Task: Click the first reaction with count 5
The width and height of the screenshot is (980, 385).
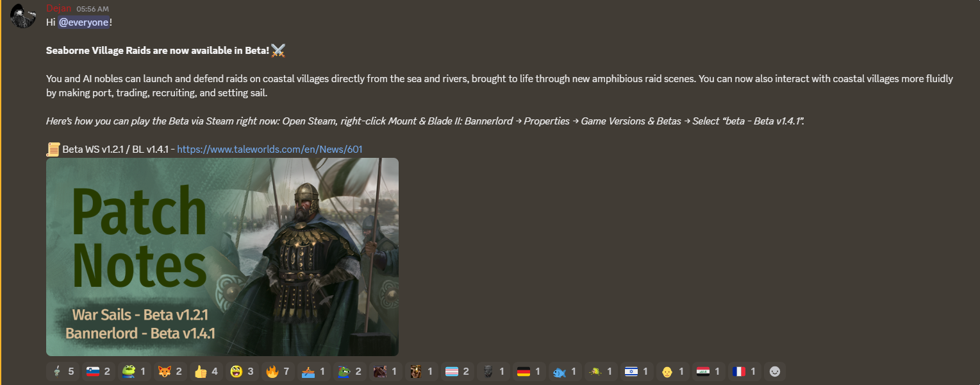Action: [63, 372]
